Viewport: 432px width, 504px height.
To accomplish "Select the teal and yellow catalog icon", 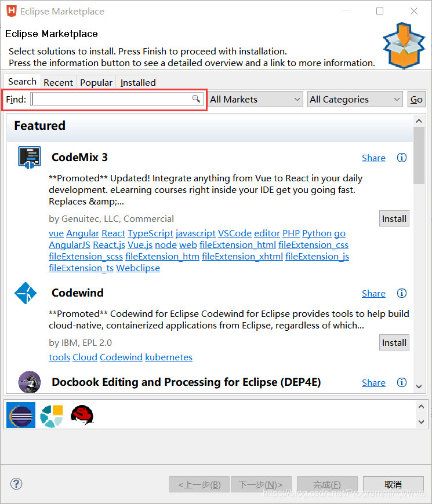I will point(52,415).
